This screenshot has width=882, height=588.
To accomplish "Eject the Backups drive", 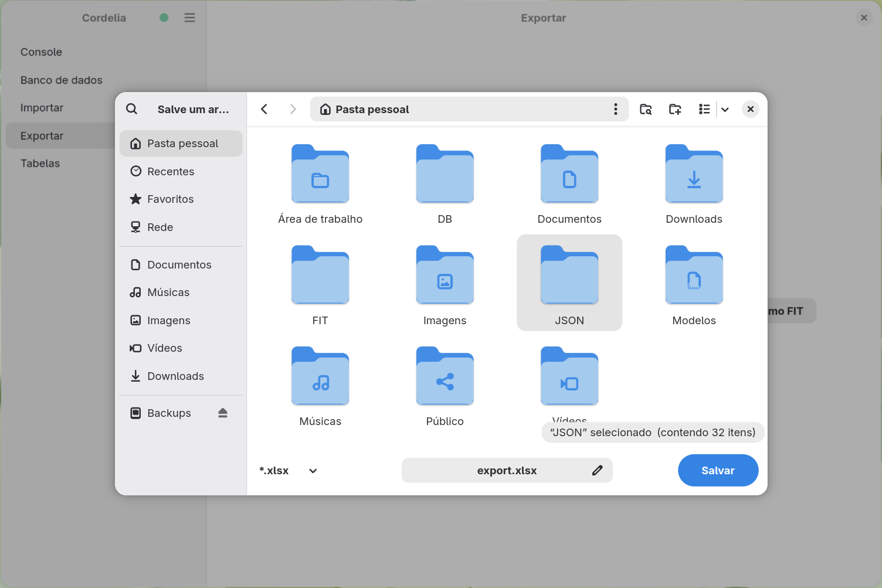I will [223, 413].
